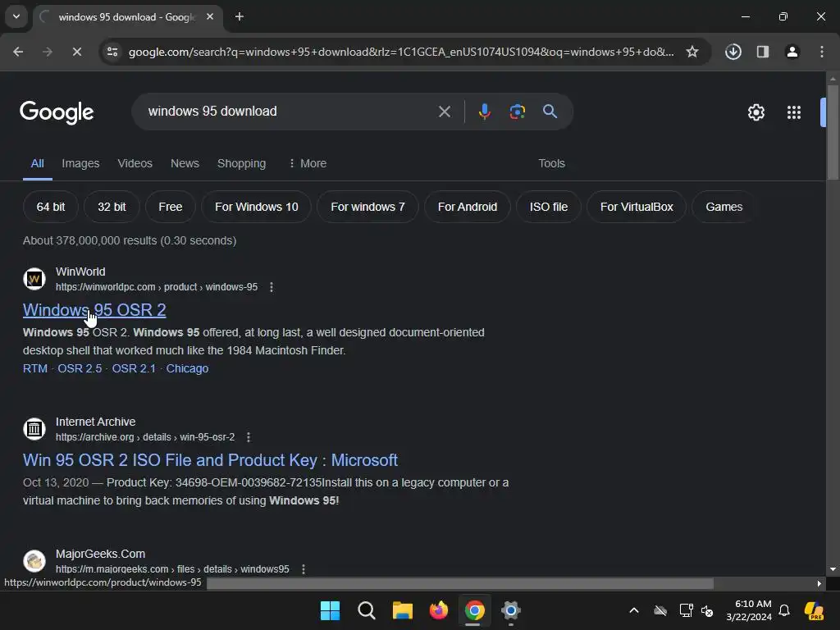The image size is (840, 630).
Task: Open File Explorer from taskbar
Action: pos(402,610)
